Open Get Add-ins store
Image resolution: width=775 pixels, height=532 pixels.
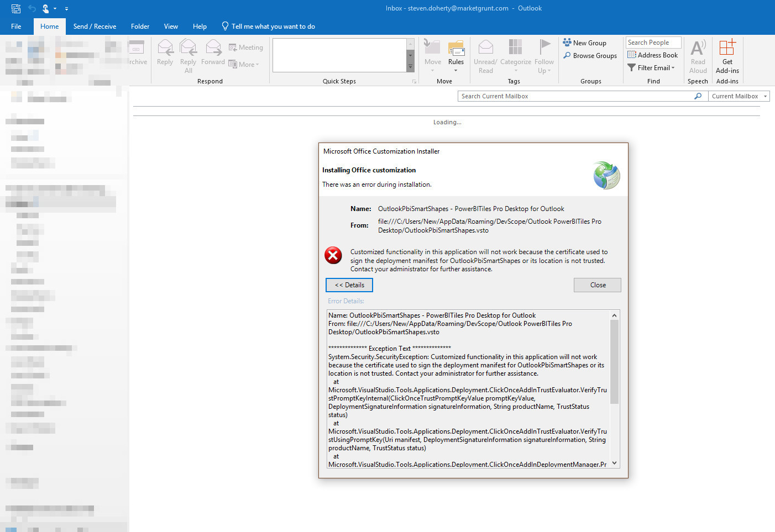click(727, 56)
